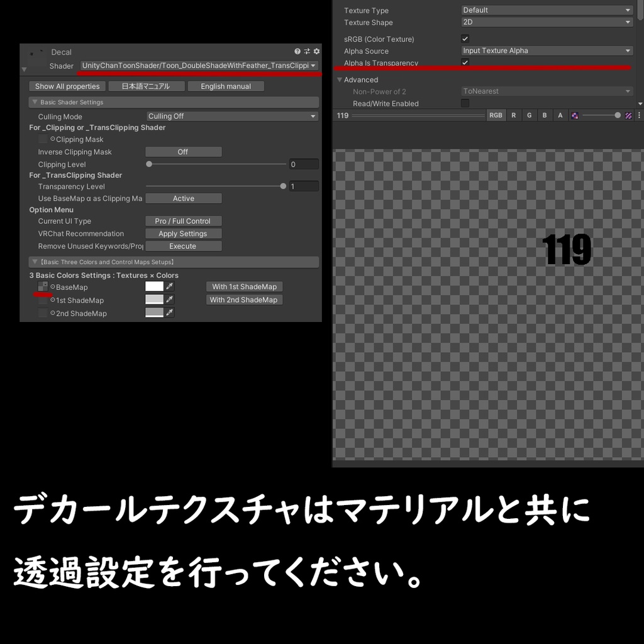This screenshot has width=644, height=644.
Task: Open Texture Shape dropdown 2D
Action: [547, 22]
